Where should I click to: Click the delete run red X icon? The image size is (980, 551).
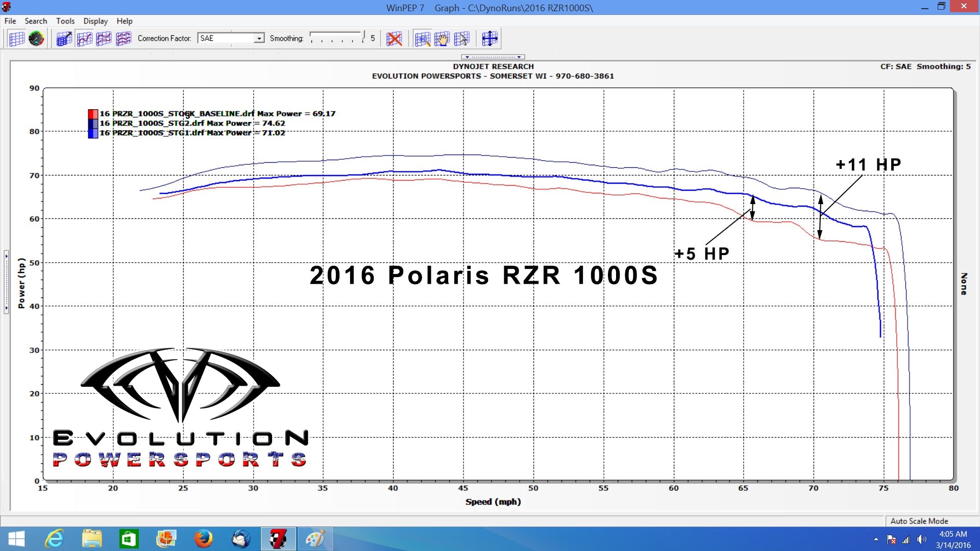coord(395,39)
